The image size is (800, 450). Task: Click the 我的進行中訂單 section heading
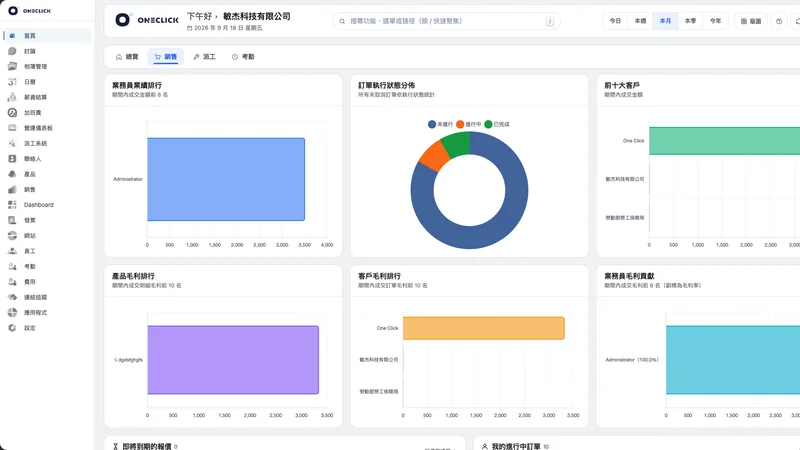[x=516, y=446]
